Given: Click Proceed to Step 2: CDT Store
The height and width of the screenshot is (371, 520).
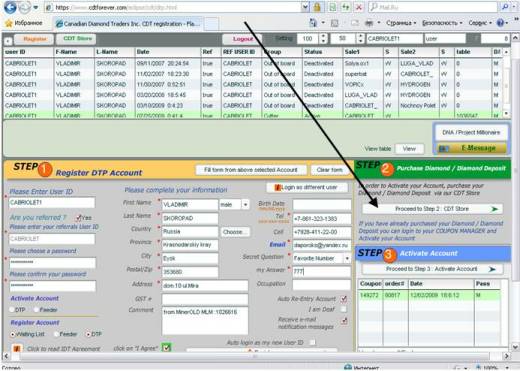Looking at the screenshot, I should click(432, 209).
